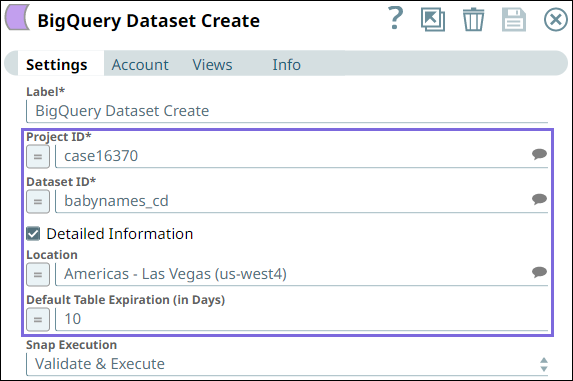Open suggestions bubble for Project ID
The height and width of the screenshot is (381, 573).
point(539,154)
